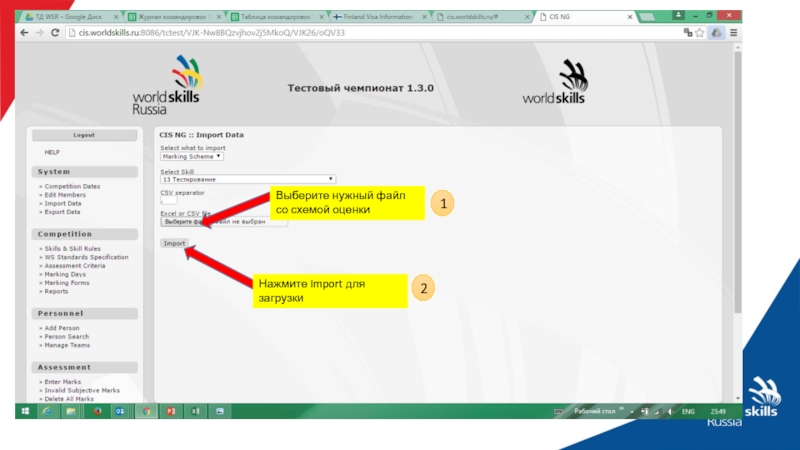Click the browser back arrow
This screenshot has width=800, height=450.
coord(23,32)
